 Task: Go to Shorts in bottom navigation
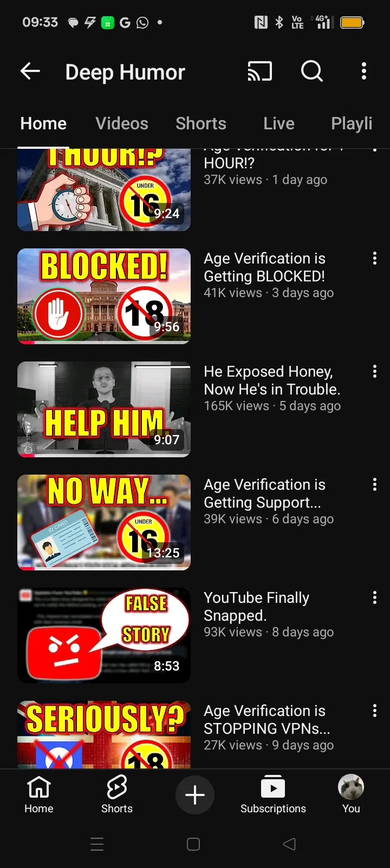pos(117,794)
